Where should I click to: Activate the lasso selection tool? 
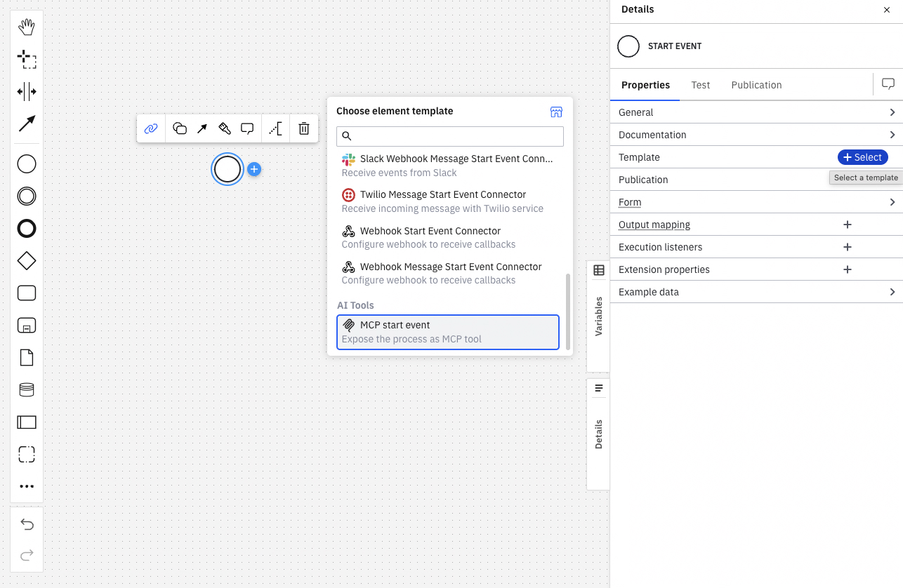27,60
